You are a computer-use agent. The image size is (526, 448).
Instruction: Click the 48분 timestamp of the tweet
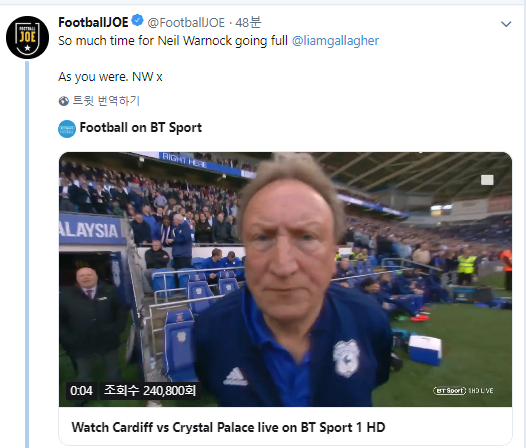tap(248, 22)
